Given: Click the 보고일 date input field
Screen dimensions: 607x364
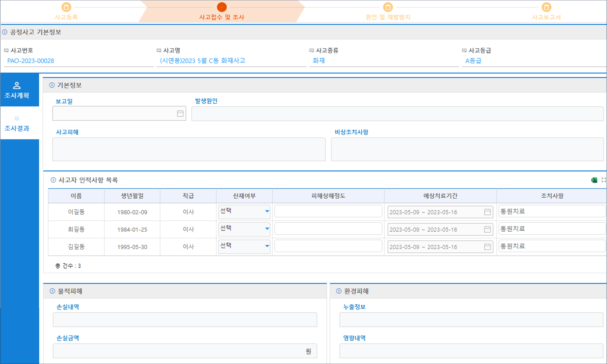Looking at the screenshot, I should [119, 113].
